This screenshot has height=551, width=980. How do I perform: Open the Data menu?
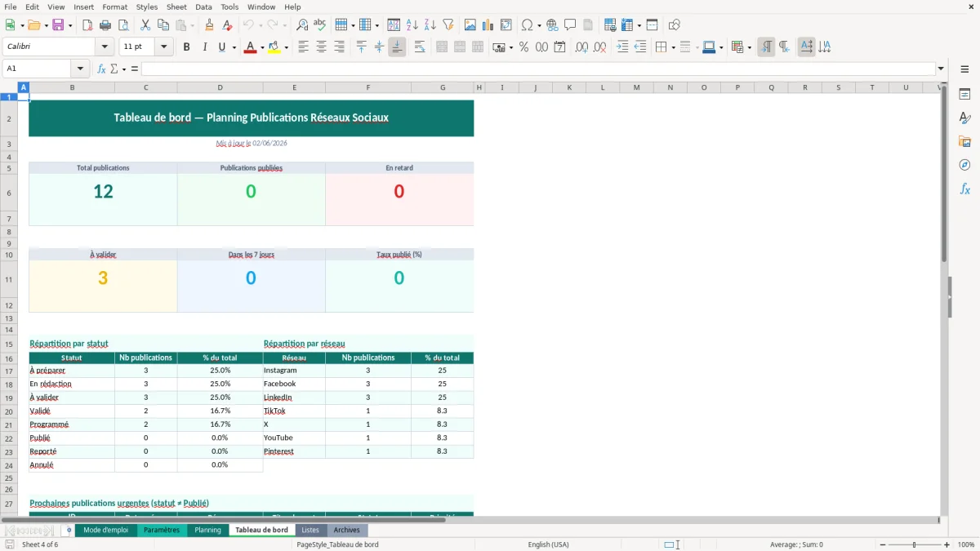click(x=203, y=7)
